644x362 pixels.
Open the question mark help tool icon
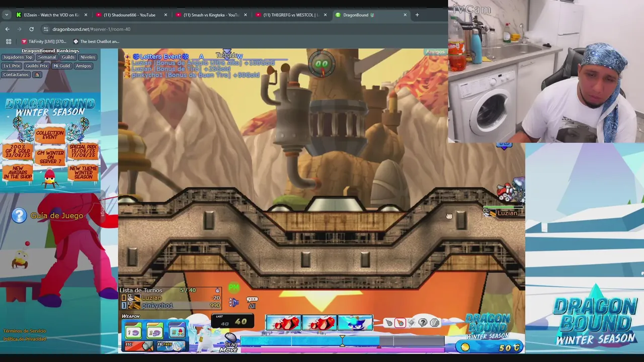point(423,323)
